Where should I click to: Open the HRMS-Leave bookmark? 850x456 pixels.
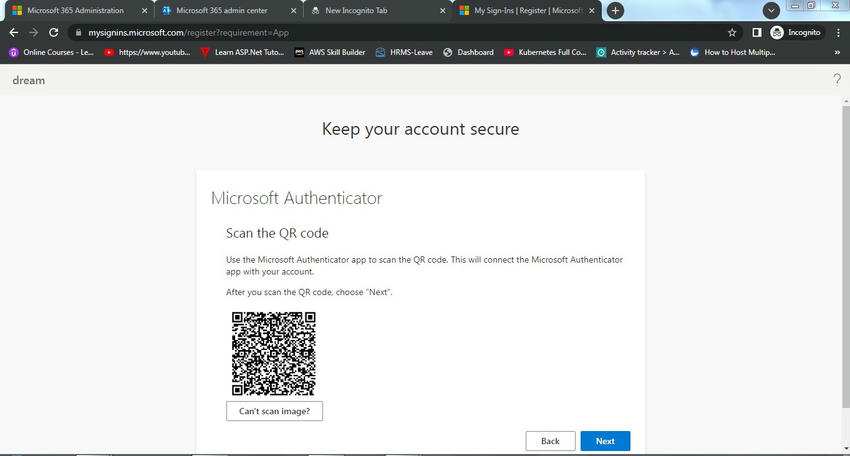point(404,52)
